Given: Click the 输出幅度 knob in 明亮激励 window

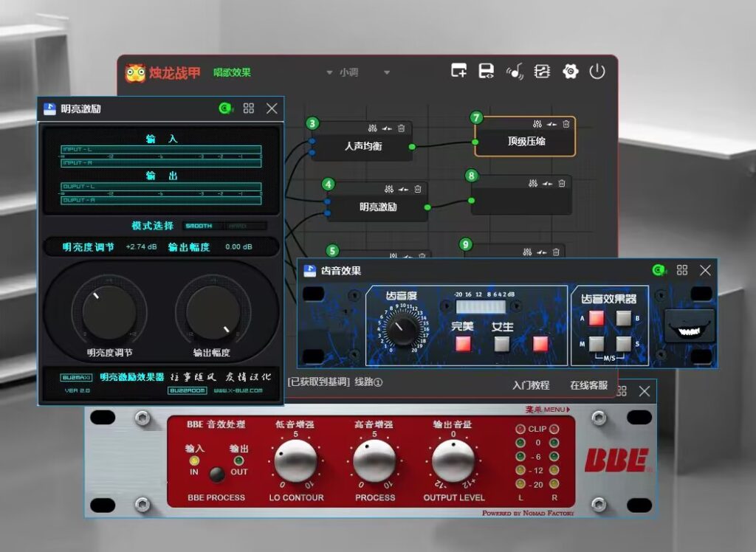Looking at the screenshot, I should (x=213, y=312).
